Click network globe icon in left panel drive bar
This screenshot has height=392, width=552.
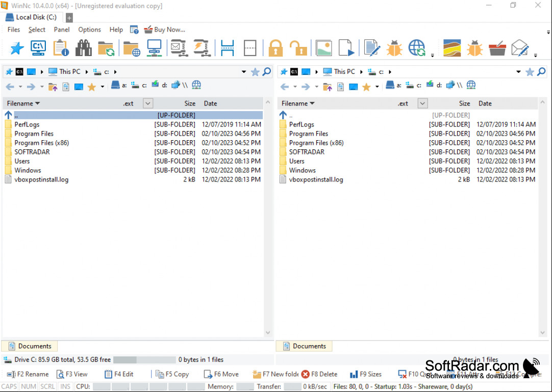tap(196, 85)
